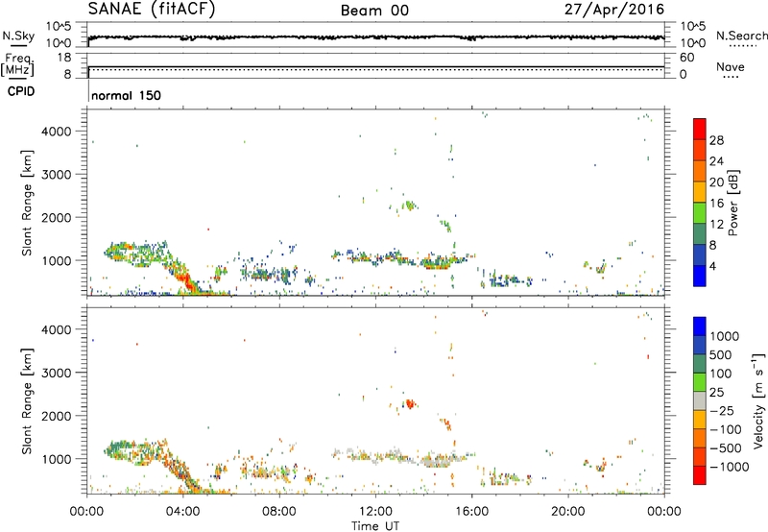Image resolution: width=768 pixels, height=532 pixels.
Task: Click the yellow -100 to -25 Velocity swatch
Action: click(x=700, y=420)
